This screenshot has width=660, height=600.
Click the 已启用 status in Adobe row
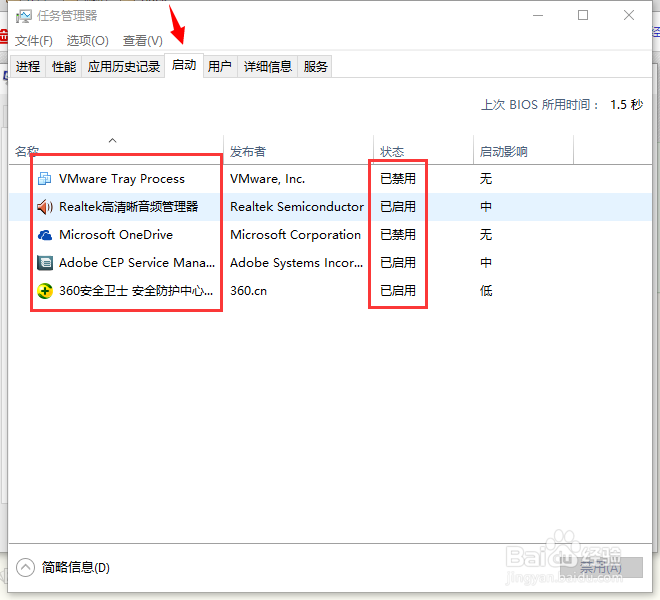[x=398, y=263]
